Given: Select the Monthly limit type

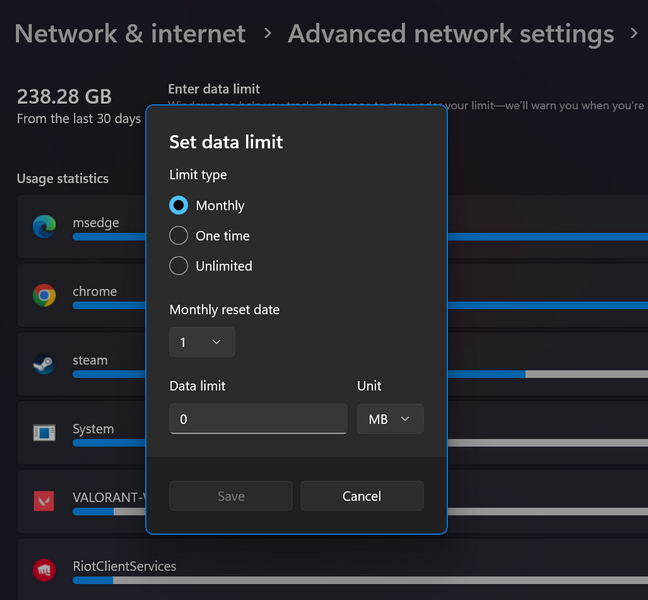Looking at the screenshot, I should (179, 205).
